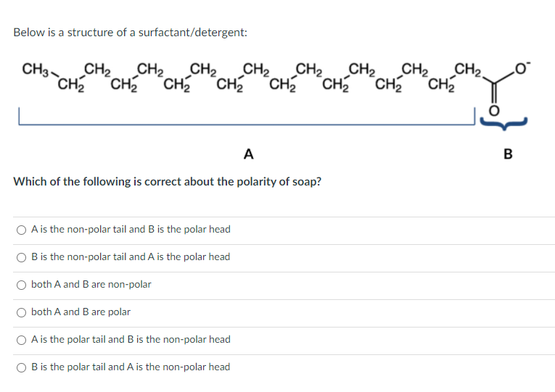Click the bold label B under brace
This screenshot has height=392, width=555.
tap(508, 154)
